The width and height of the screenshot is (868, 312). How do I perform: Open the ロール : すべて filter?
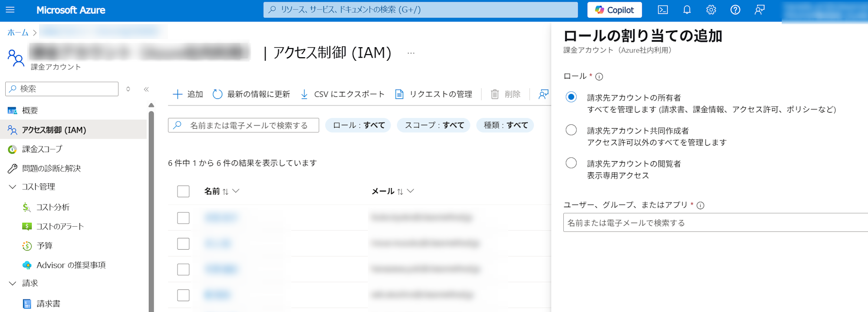358,125
